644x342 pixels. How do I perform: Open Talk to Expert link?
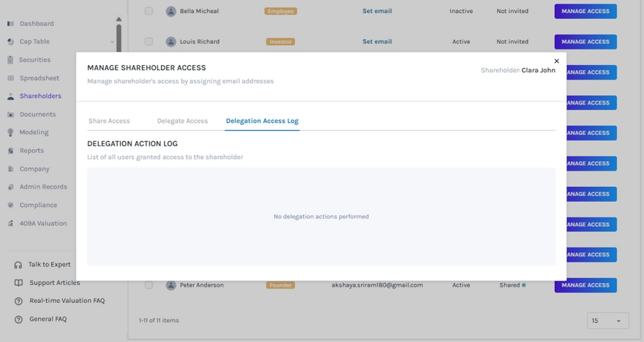[x=49, y=265]
